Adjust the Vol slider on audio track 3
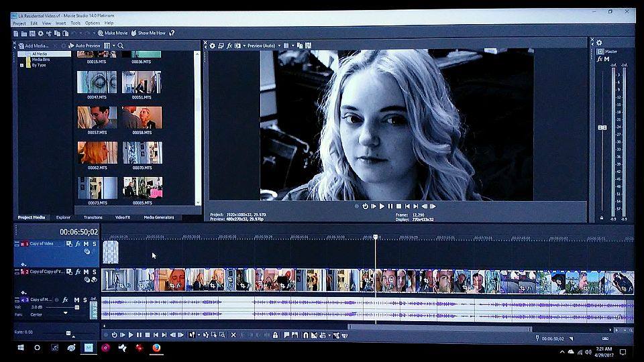This screenshot has width=644, height=362. tap(76, 307)
